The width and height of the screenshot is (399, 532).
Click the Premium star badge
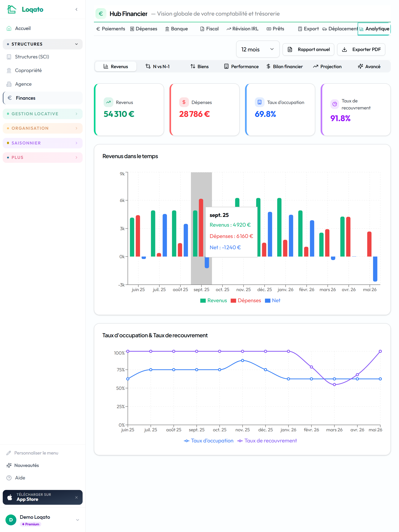(x=31, y=524)
